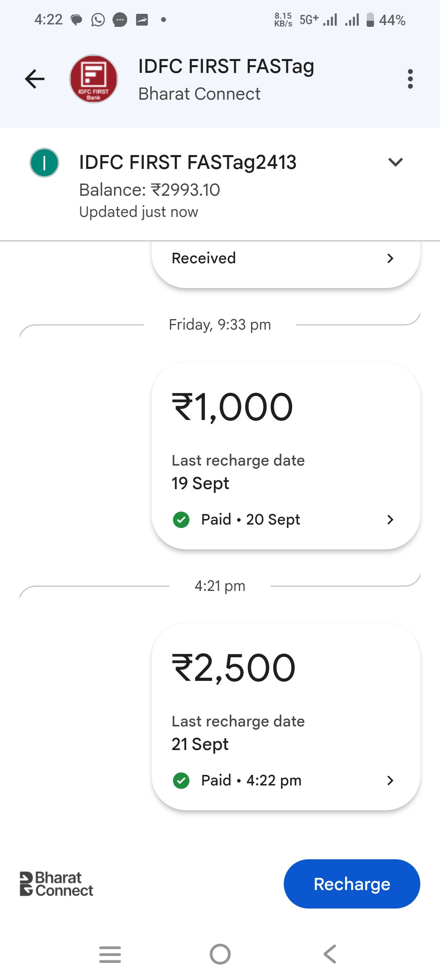Tap the Bharat Connect logo
This screenshot has width=440, height=980.
[57, 884]
